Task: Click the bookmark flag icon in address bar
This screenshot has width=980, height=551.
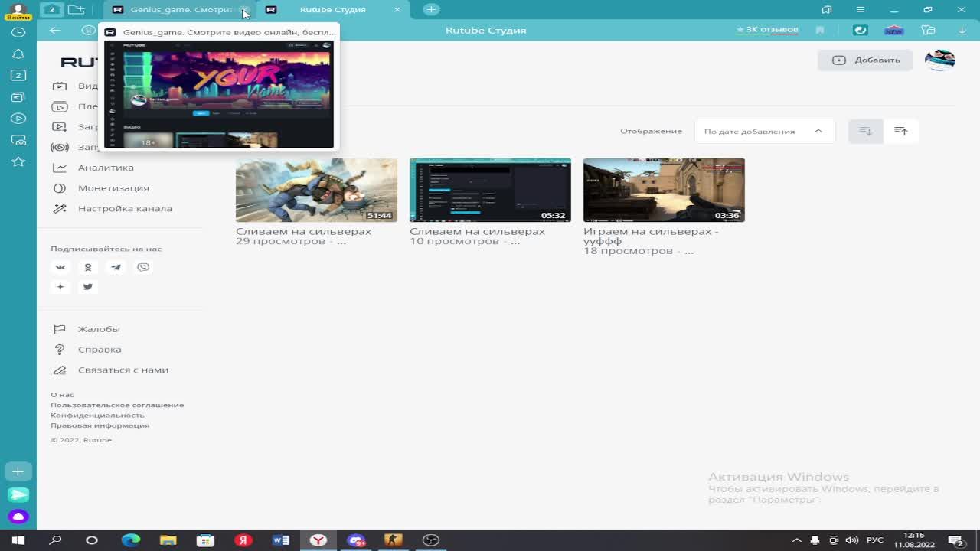Action: [x=820, y=30]
